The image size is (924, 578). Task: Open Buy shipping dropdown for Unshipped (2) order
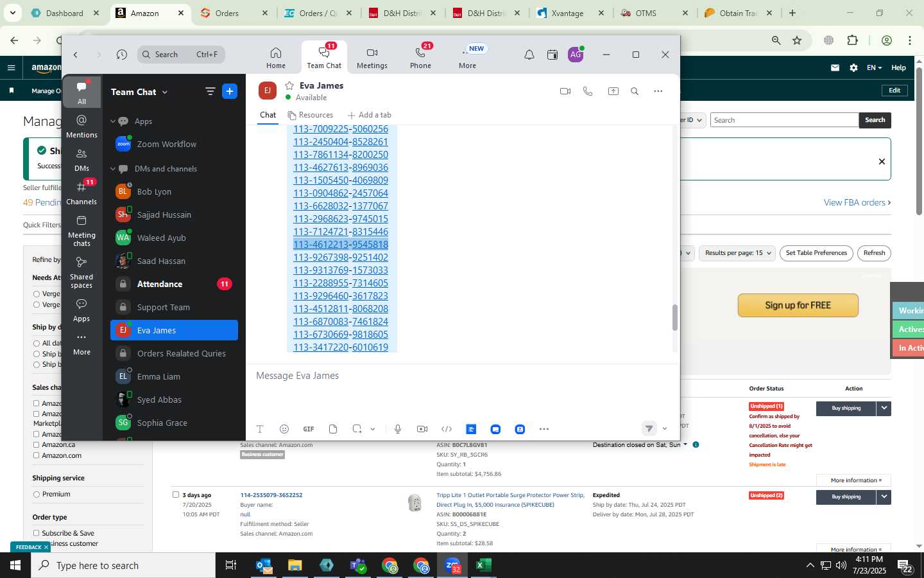(x=884, y=496)
